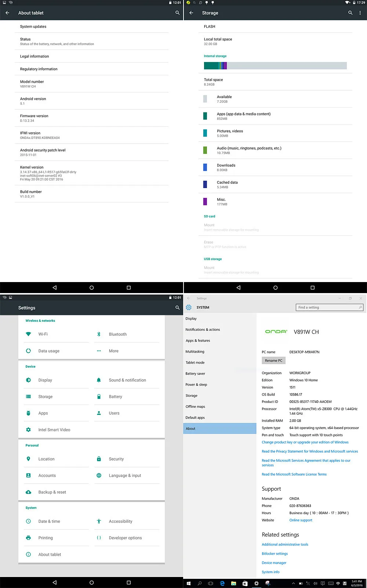Click the volume icon in Windows system tray
The height and width of the screenshot is (588, 367).
tap(315, 583)
